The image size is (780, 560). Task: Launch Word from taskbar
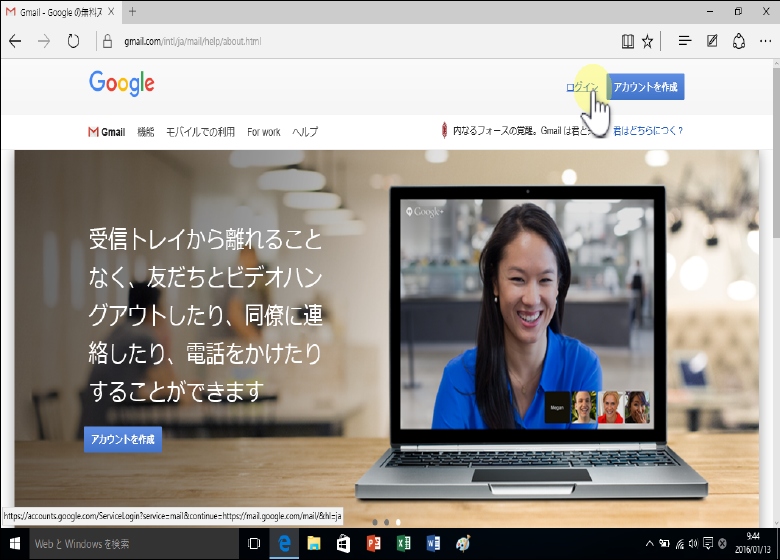click(433, 544)
